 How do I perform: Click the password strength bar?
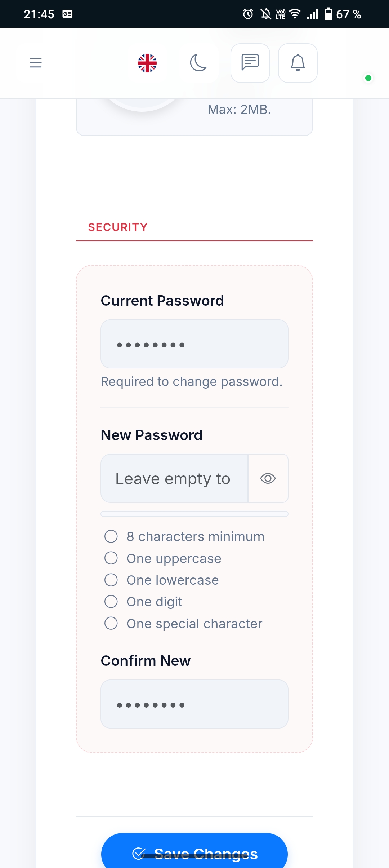(x=194, y=514)
